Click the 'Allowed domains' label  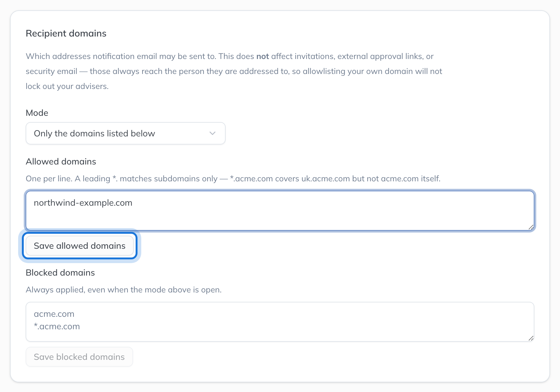click(61, 161)
